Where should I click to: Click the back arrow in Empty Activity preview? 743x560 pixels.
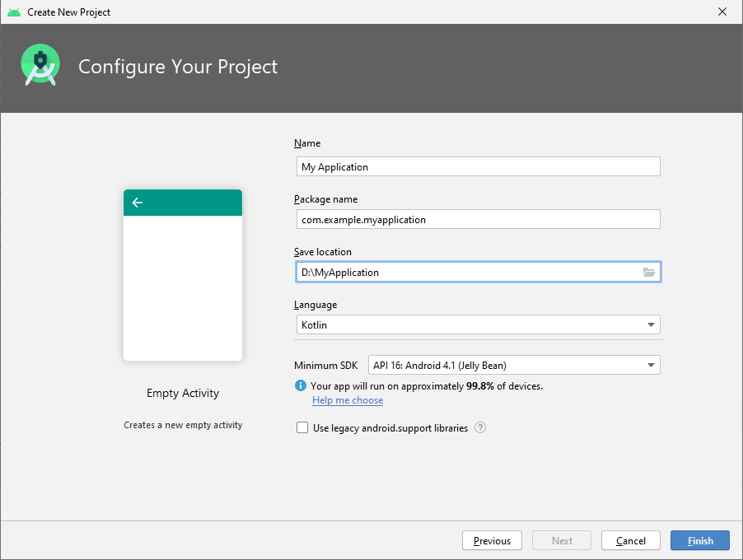(x=137, y=202)
